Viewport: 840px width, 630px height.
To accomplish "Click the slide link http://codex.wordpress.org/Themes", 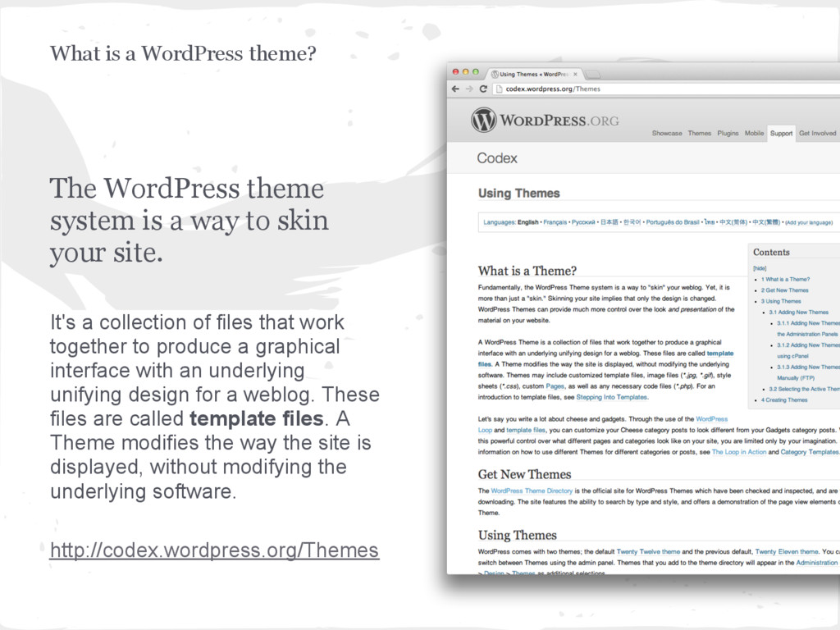I will tap(214, 550).
